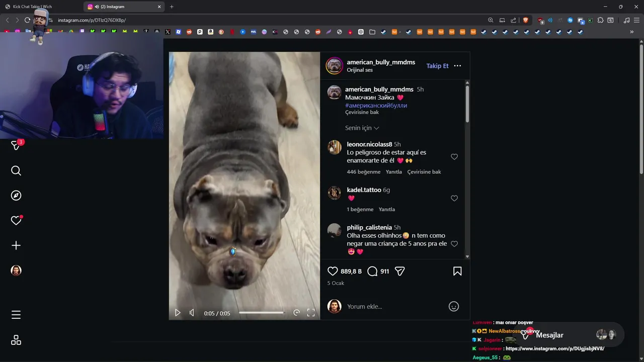The height and width of the screenshot is (362, 644).
Task: Like the post with heart icon
Action: 333,271
